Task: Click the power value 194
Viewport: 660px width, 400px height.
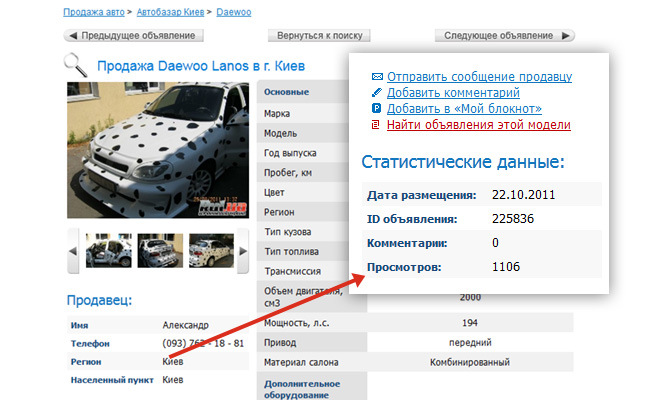Action: [x=470, y=323]
